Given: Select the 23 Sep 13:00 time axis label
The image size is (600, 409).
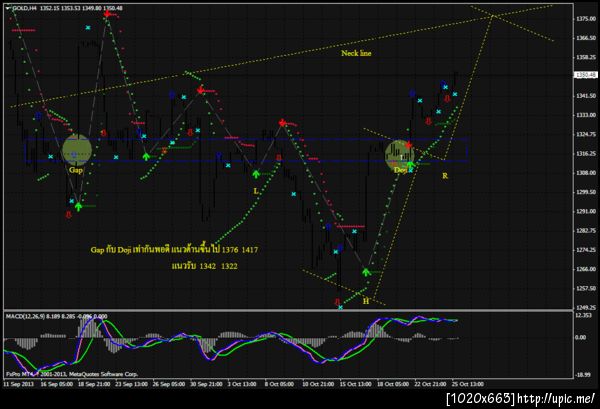Looking at the screenshot, I should (x=132, y=384).
